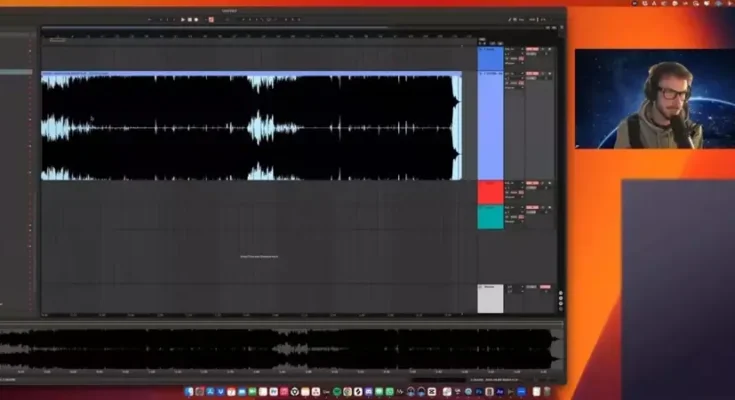Select the grey master track header
The height and width of the screenshot is (400, 735).
point(490,298)
